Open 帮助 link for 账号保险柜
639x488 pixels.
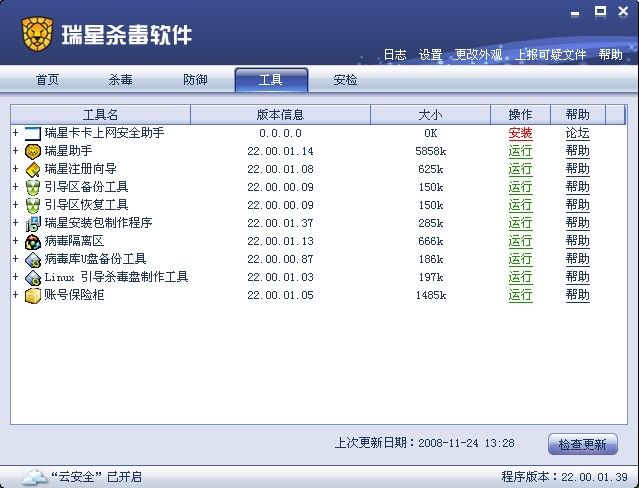point(577,295)
